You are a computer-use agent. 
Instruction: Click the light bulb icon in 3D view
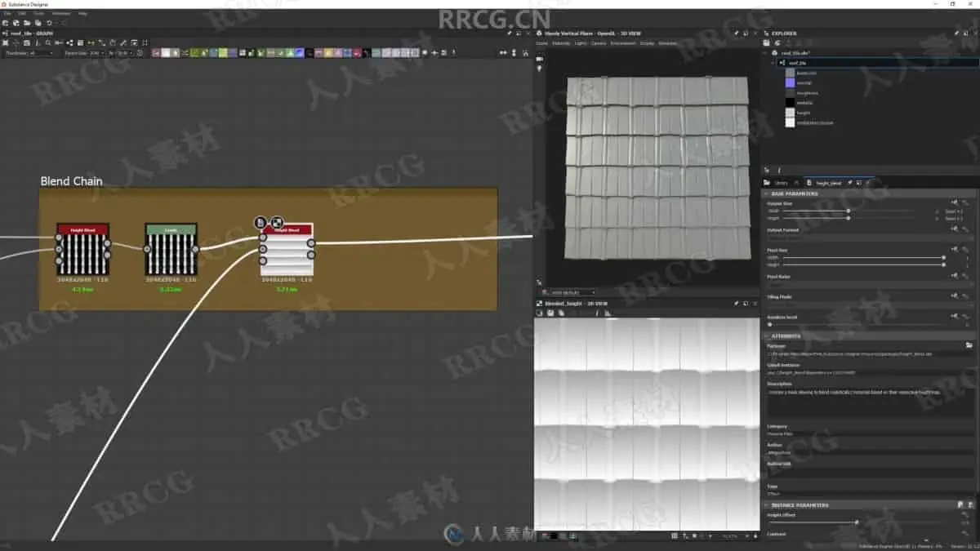539,69
